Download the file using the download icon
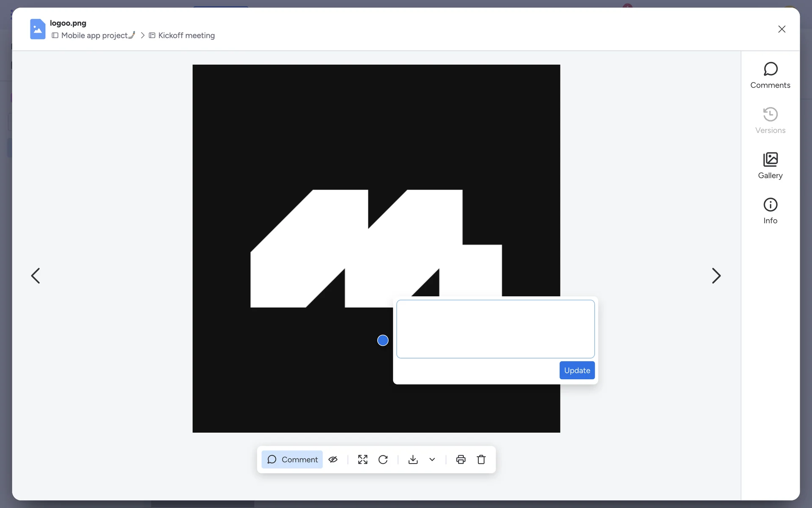 click(413, 459)
